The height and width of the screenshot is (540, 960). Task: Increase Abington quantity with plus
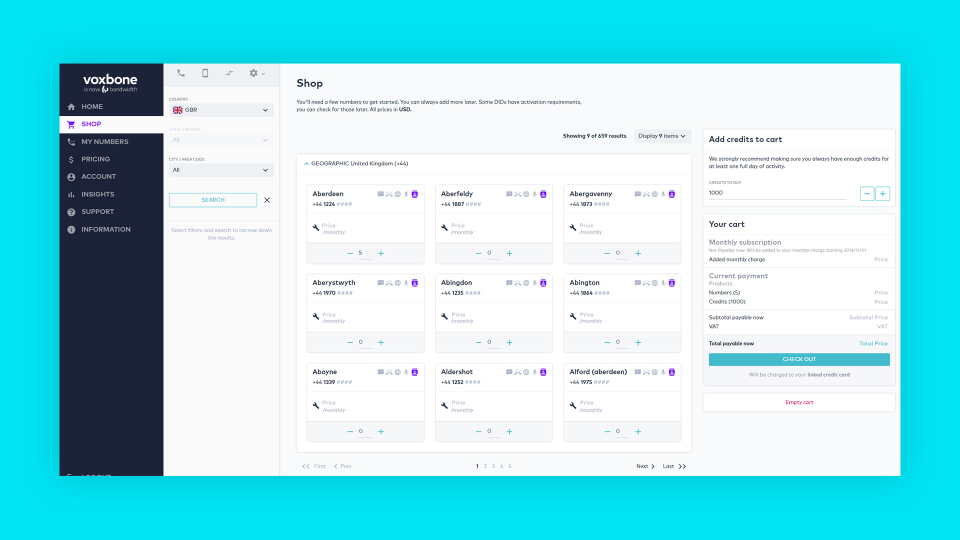[x=638, y=343]
